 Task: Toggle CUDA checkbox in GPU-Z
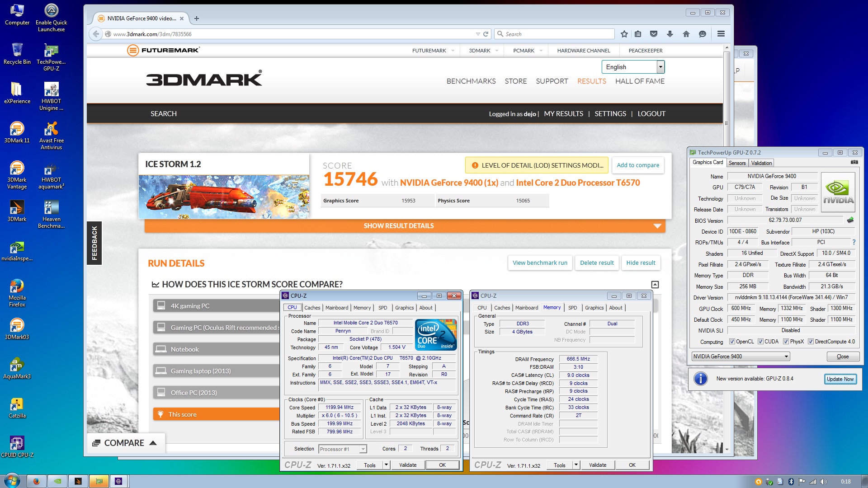tap(760, 342)
